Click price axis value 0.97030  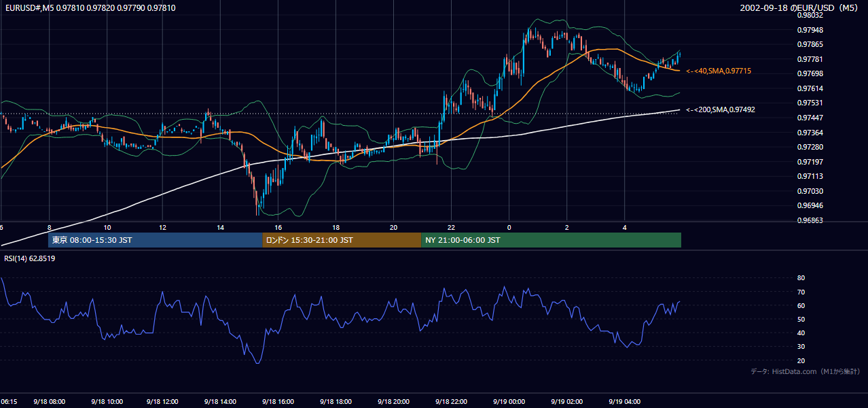tap(810, 191)
